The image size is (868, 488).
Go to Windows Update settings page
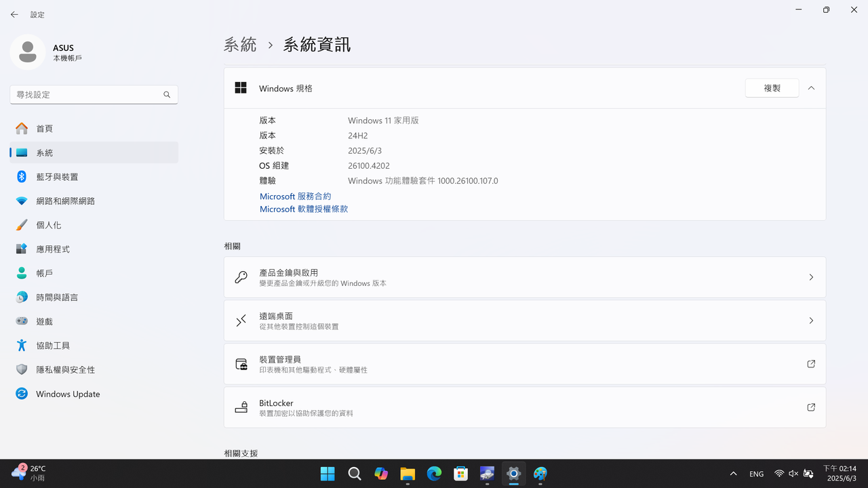coord(94,394)
